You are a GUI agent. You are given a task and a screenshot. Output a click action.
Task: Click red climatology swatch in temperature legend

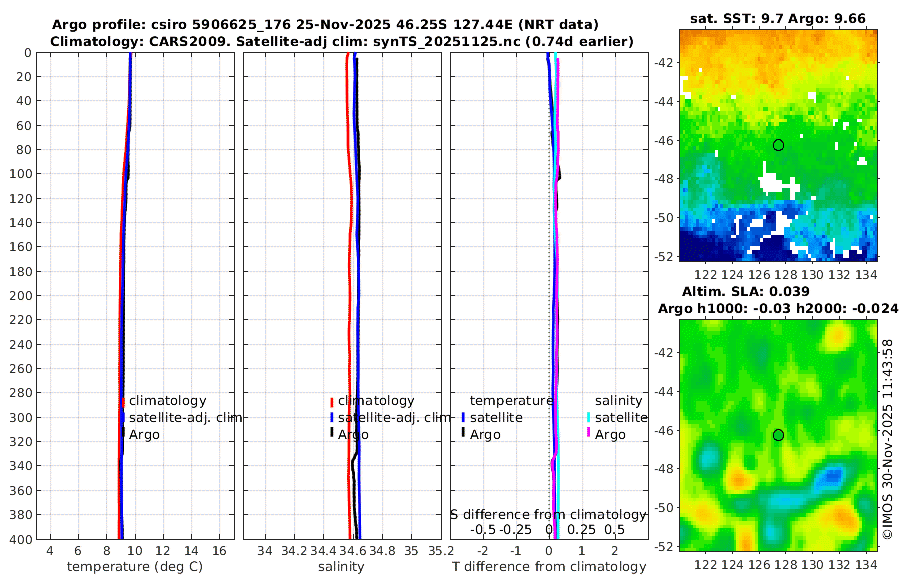click(x=123, y=402)
